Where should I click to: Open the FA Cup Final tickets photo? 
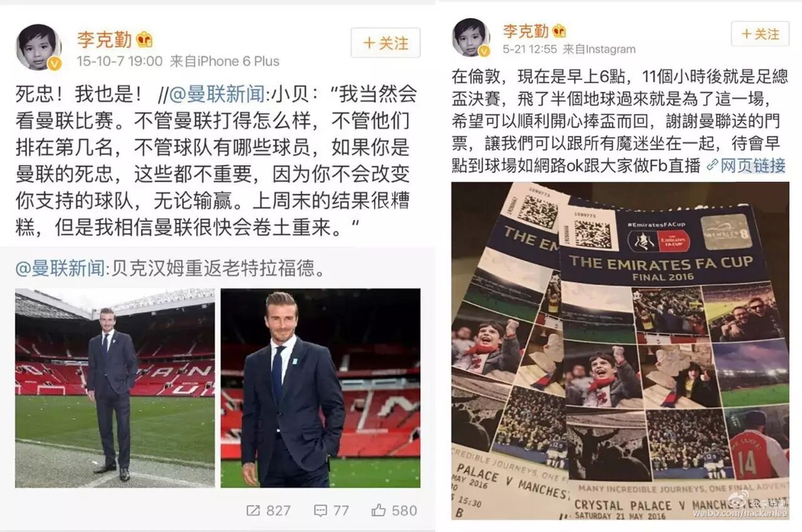pyautogui.click(x=620, y=351)
